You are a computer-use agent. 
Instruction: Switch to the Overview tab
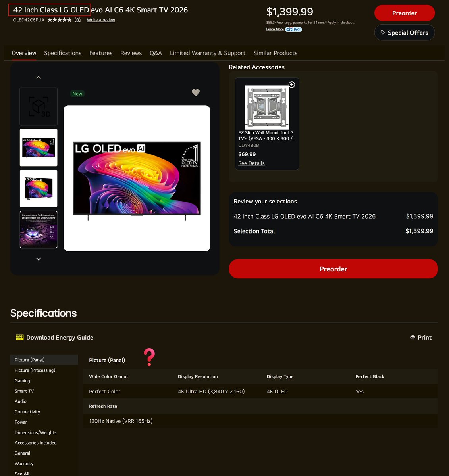pos(24,53)
